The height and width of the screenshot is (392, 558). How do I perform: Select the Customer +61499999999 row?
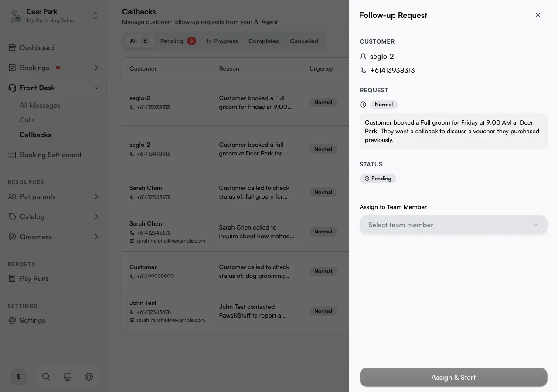[235, 271]
